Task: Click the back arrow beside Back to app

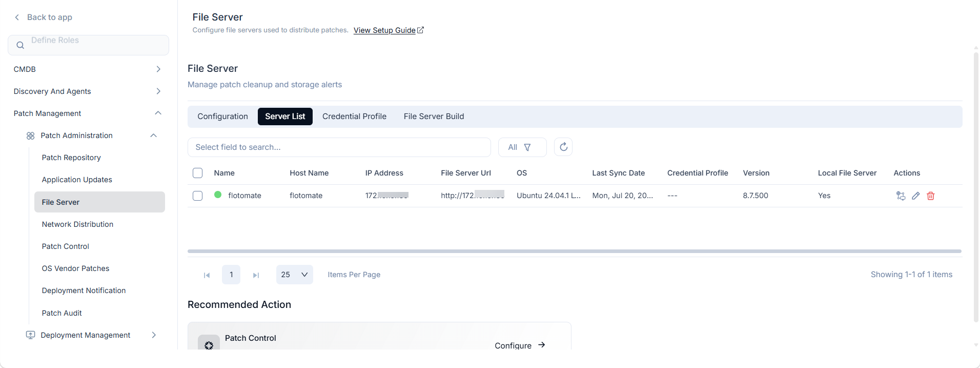Action: [x=17, y=17]
